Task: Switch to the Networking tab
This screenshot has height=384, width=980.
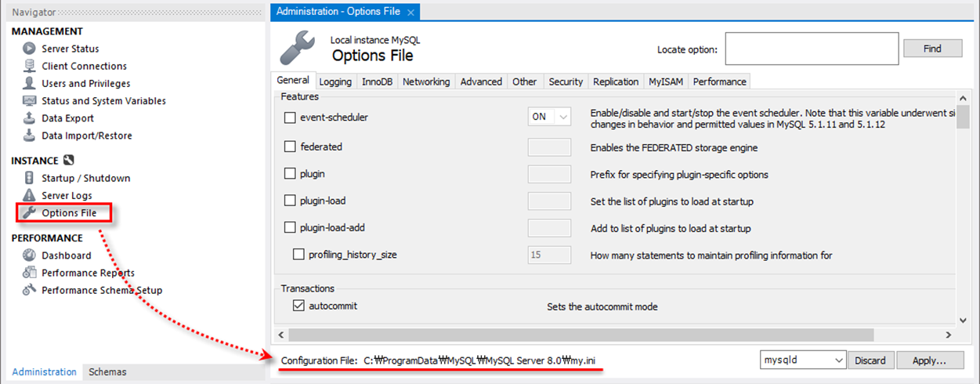Action: click(x=426, y=82)
